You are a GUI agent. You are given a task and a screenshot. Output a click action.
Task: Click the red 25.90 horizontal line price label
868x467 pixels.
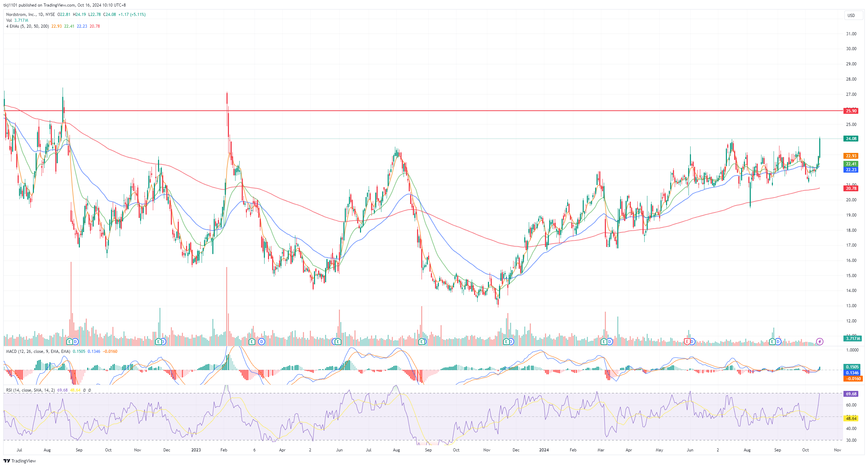tap(851, 111)
